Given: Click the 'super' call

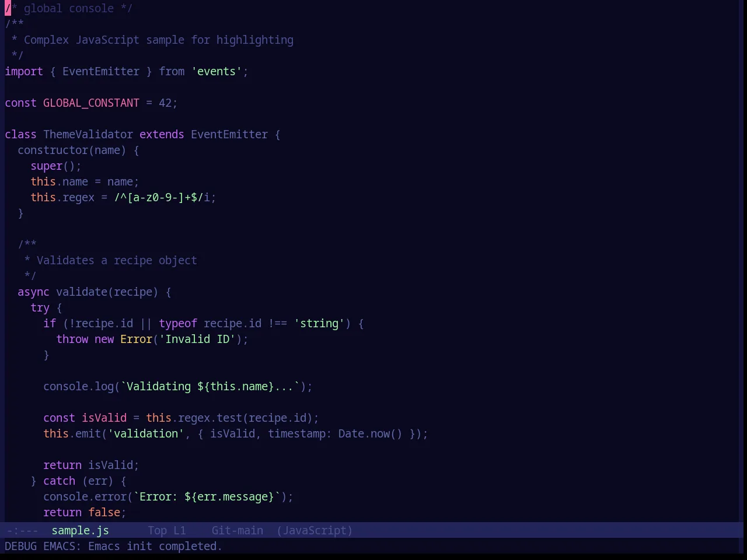Looking at the screenshot, I should click(x=46, y=166).
